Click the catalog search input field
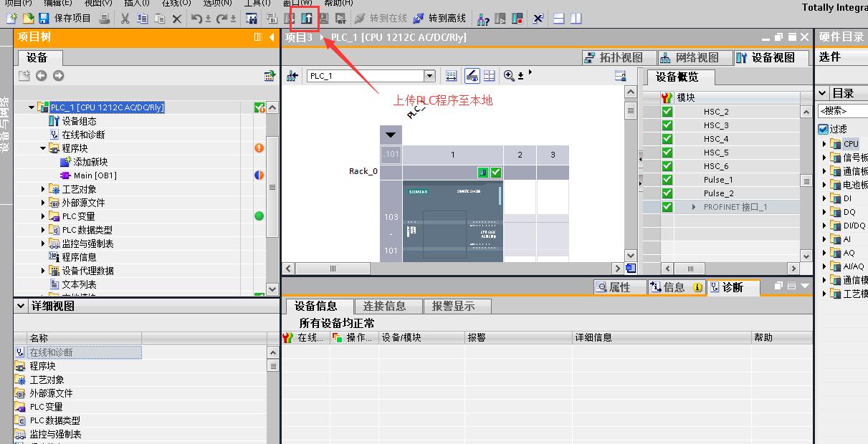This screenshot has width=868, height=444. 843,111
